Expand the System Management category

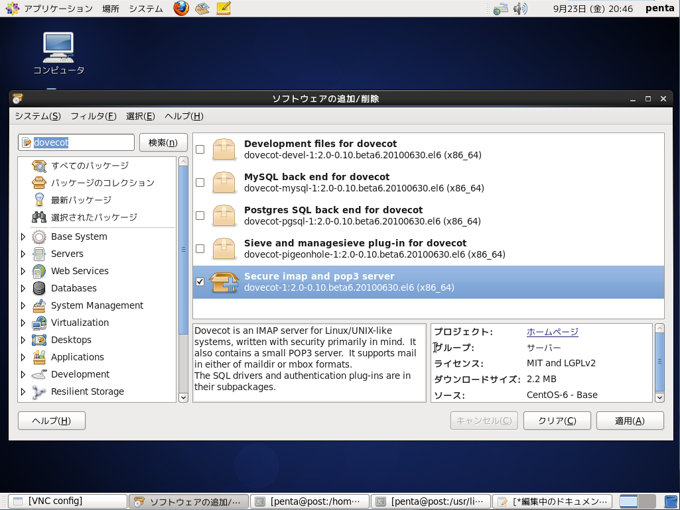23,305
